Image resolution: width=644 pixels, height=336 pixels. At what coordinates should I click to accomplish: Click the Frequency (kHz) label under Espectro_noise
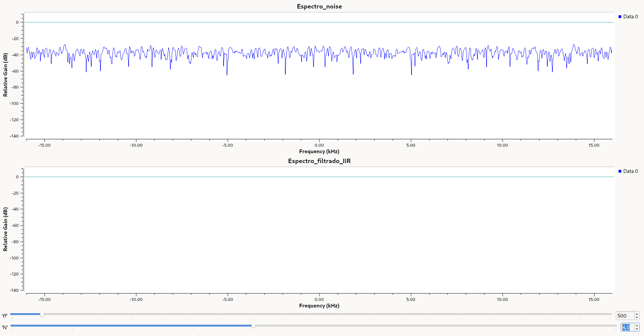[319, 152]
